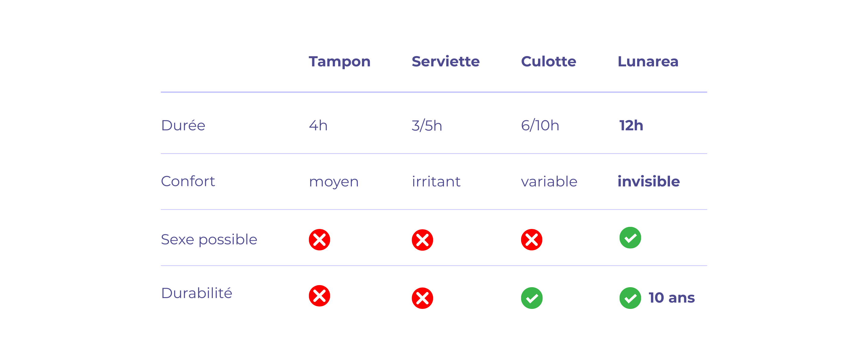Select the Tampon column header
Screen dimensions: 868x362
coord(339,62)
